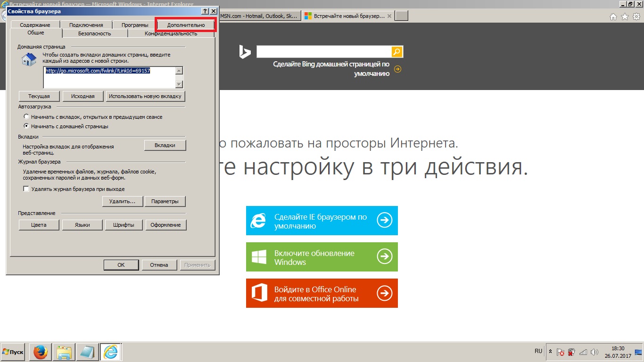Switch to the Содержание tab

click(x=35, y=25)
